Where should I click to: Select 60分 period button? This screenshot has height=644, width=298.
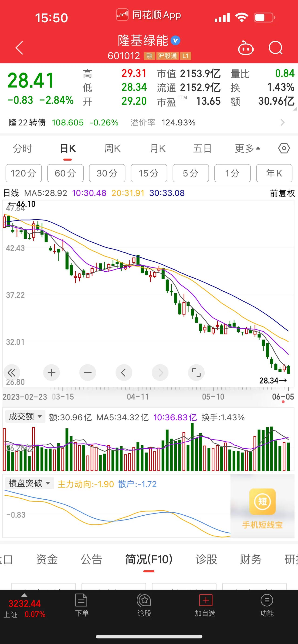point(65,173)
